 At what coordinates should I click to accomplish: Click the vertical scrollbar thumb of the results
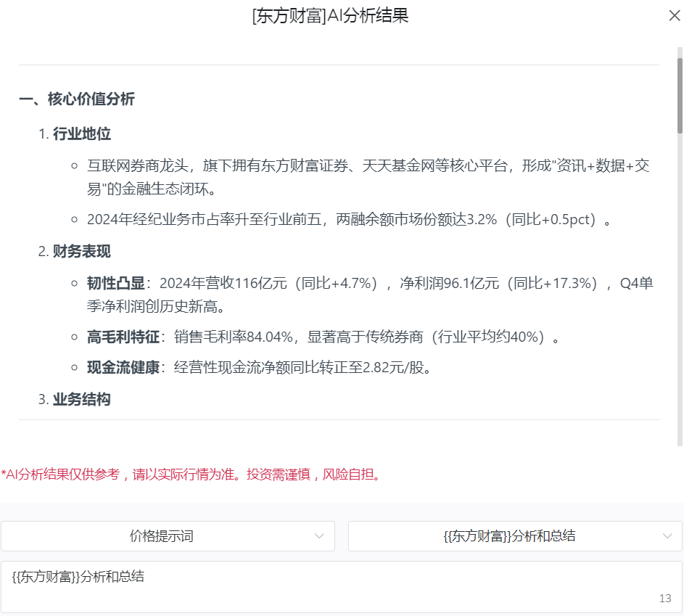[x=680, y=95]
